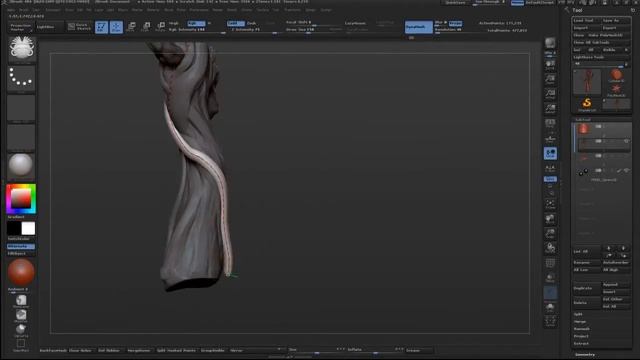Image resolution: width=640 pixels, height=360 pixels.
Task: Render with the BPR button
Action: (x=550, y=44)
